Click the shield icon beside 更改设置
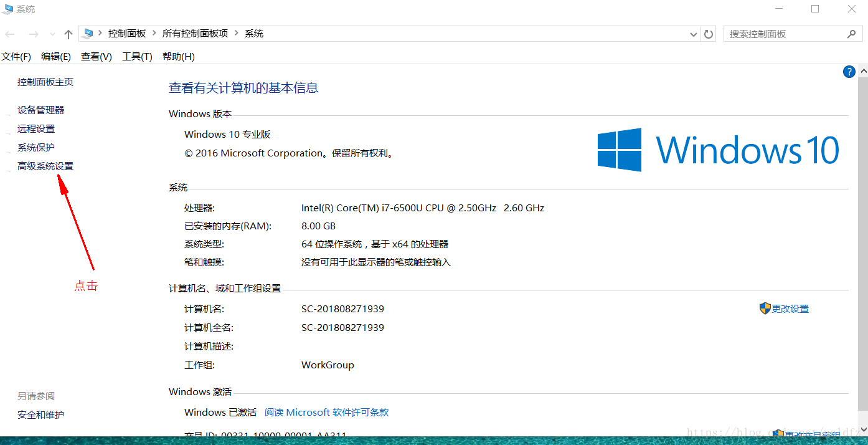868x445 pixels. tap(765, 309)
